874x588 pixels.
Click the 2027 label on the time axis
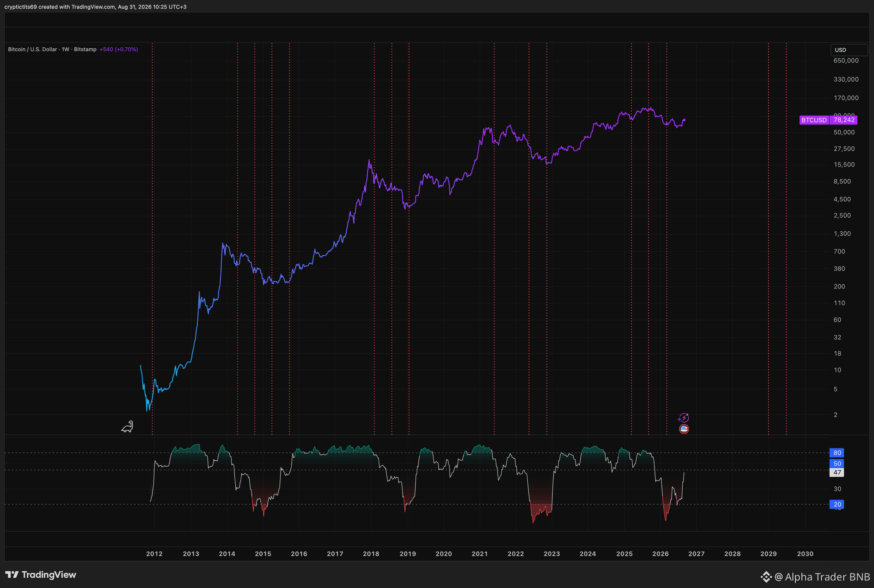(696, 554)
